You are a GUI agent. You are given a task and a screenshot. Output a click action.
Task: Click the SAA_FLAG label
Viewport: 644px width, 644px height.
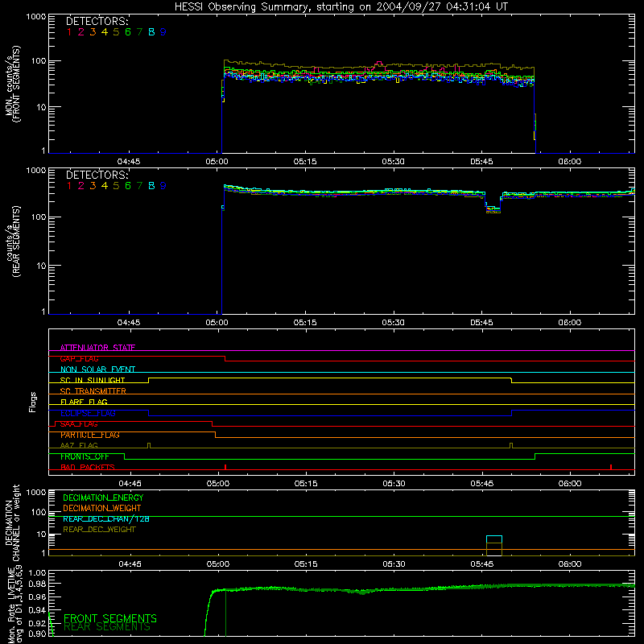[79, 424]
